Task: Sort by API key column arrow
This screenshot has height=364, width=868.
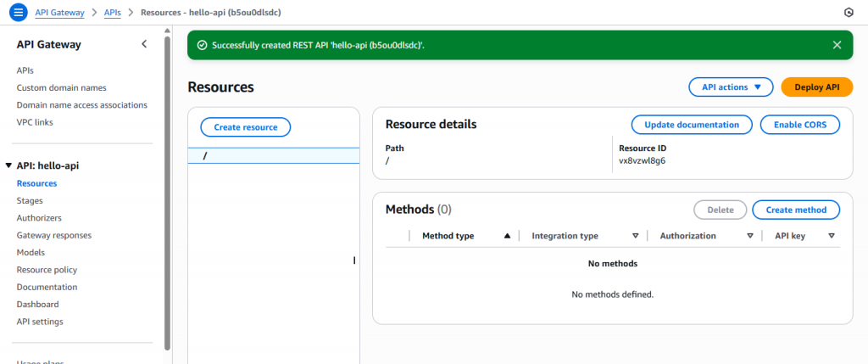Action: coord(832,236)
